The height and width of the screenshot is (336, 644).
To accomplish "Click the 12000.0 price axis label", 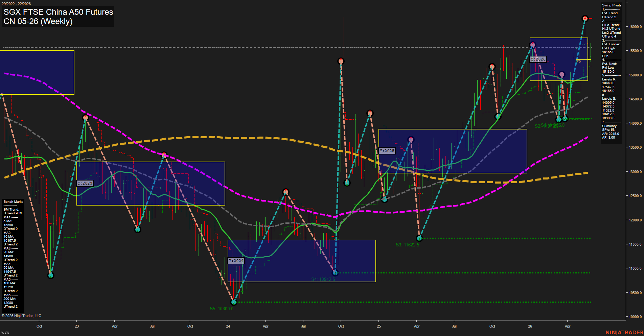I will pyautogui.click(x=635, y=220).
